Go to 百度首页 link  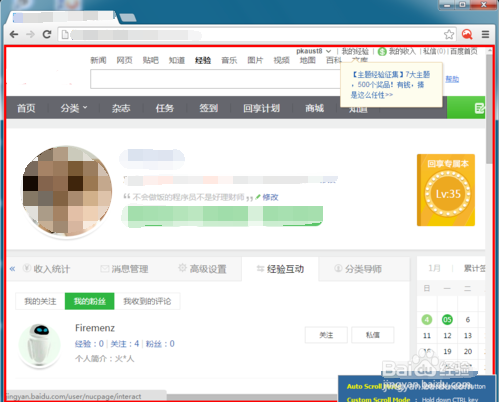[464, 51]
